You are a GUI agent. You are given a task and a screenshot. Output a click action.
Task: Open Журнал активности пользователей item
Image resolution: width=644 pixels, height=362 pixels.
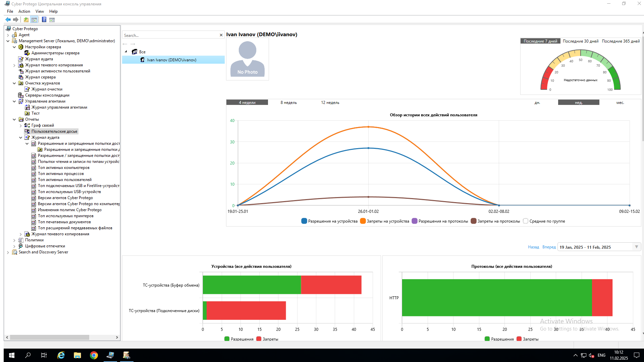(x=57, y=71)
